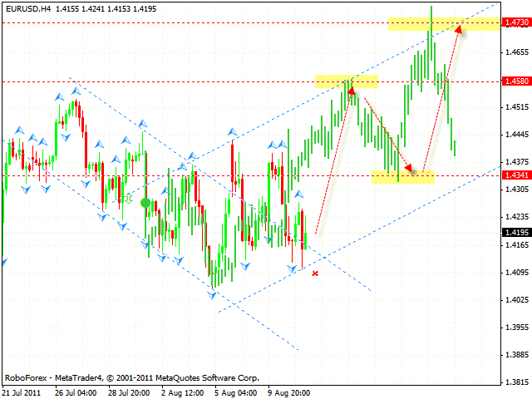
Task: Click the 1.4025 price axis label
Action: click(515, 300)
